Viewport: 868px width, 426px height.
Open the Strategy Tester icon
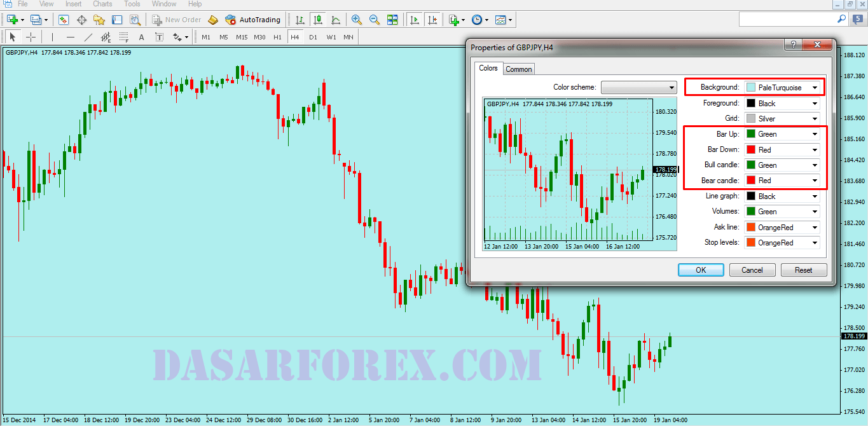pyautogui.click(x=135, y=20)
